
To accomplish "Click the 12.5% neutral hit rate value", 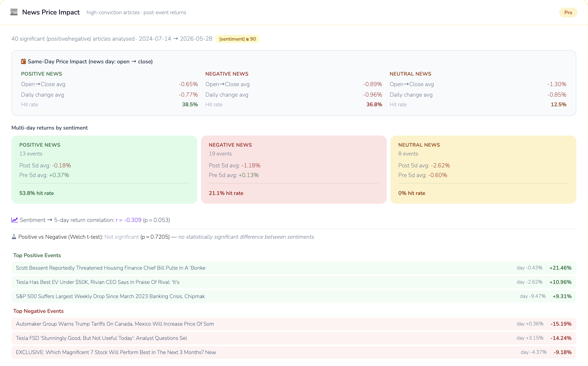I will pyautogui.click(x=558, y=105).
